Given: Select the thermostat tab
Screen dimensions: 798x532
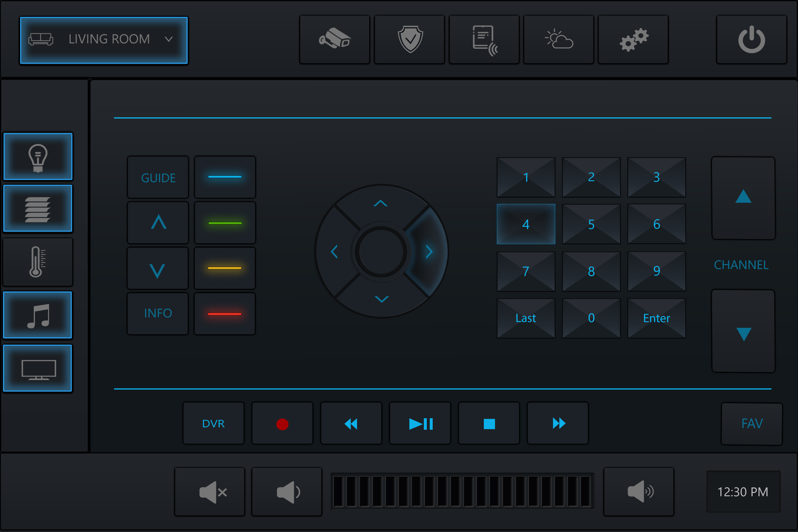Looking at the screenshot, I should point(38,262).
